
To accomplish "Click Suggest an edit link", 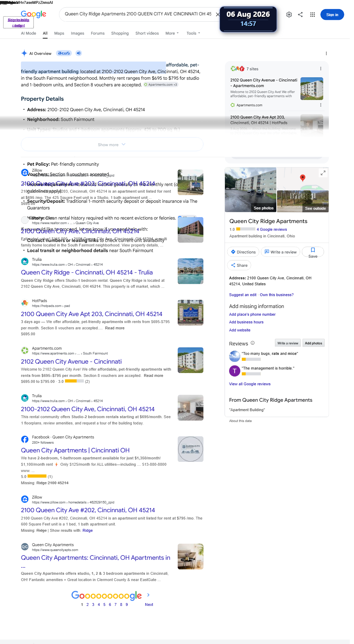I will (x=243, y=295).
